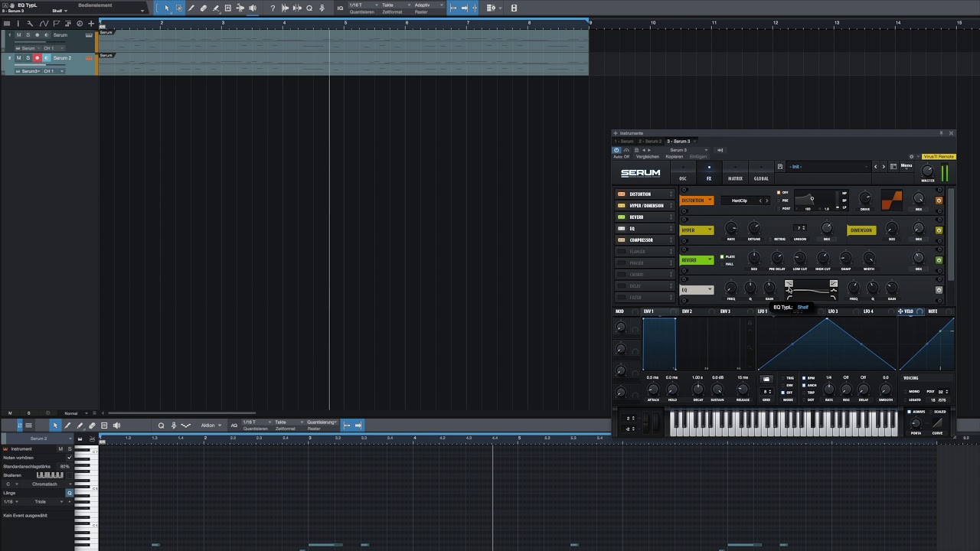980x551 pixels.
Task: Click the Kopieren button
Action: pyautogui.click(x=675, y=157)
